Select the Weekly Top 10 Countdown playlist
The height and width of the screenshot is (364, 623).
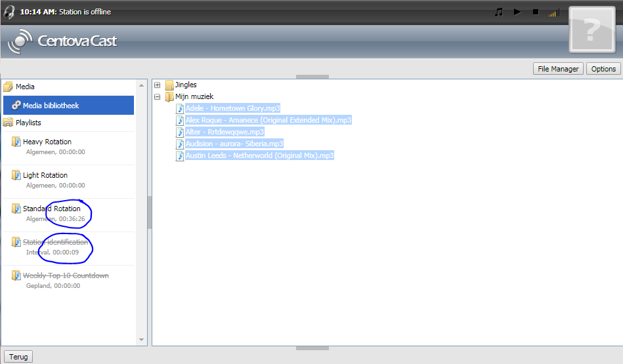(x=68, y=280)
